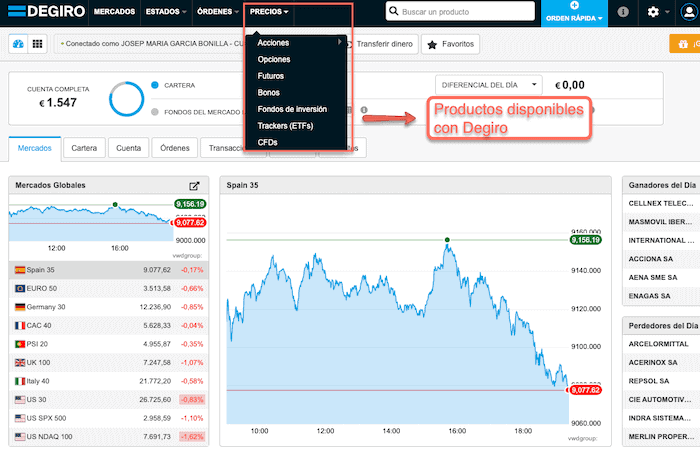Open the info icon in top bar

[623, 12]
